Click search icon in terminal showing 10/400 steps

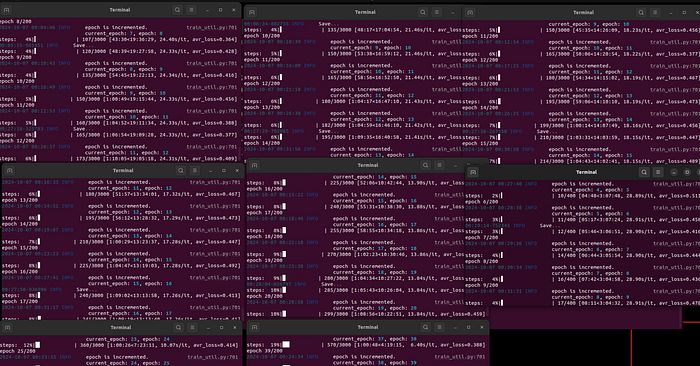[x=644, y=172]
